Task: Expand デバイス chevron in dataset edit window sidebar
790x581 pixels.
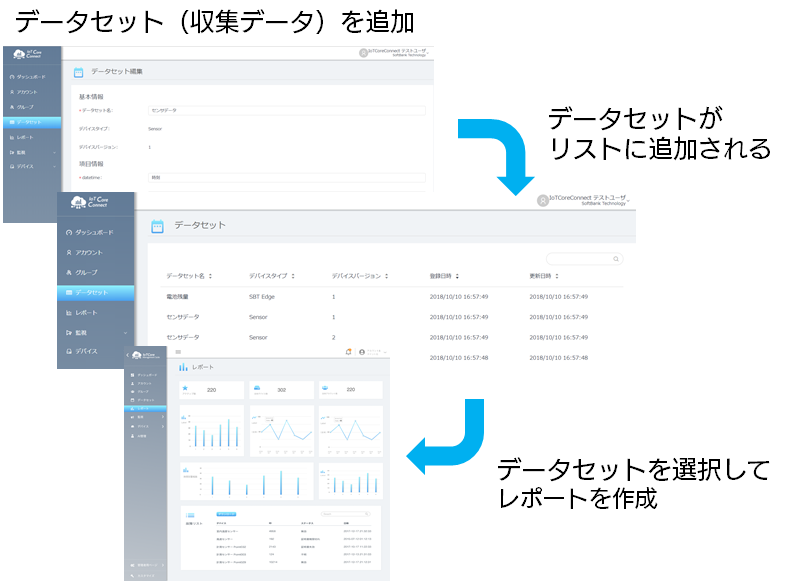Action: [x=54, y=166]
